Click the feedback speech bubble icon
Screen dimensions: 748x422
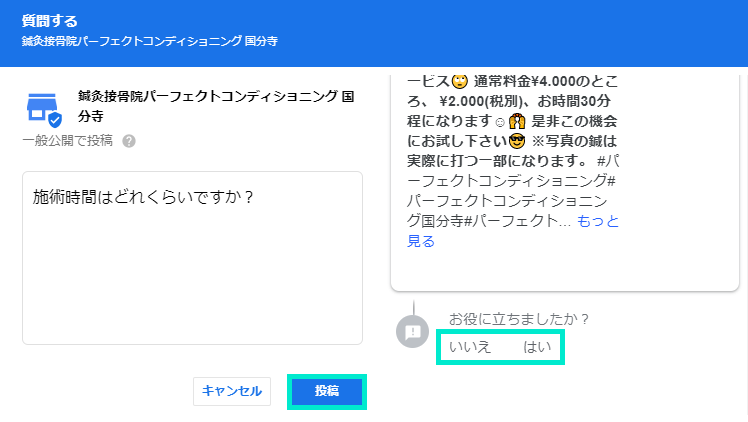click(x=412, y=331)
